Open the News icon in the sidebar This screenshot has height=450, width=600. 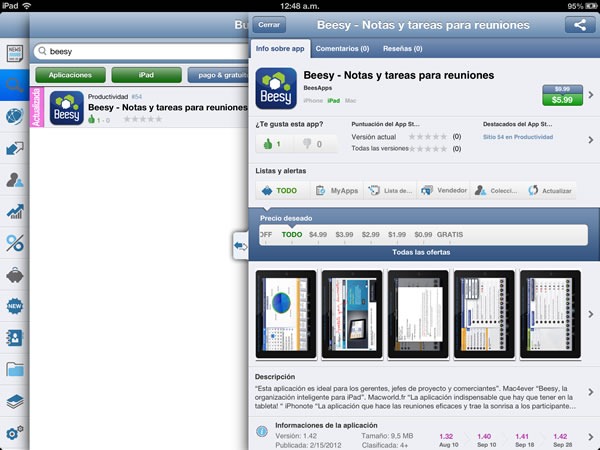tap(15, 53)
